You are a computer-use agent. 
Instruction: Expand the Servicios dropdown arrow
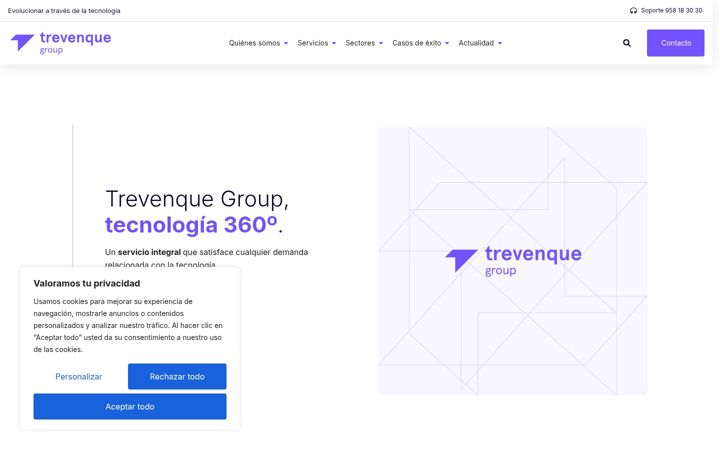click(x=334, y=43)
